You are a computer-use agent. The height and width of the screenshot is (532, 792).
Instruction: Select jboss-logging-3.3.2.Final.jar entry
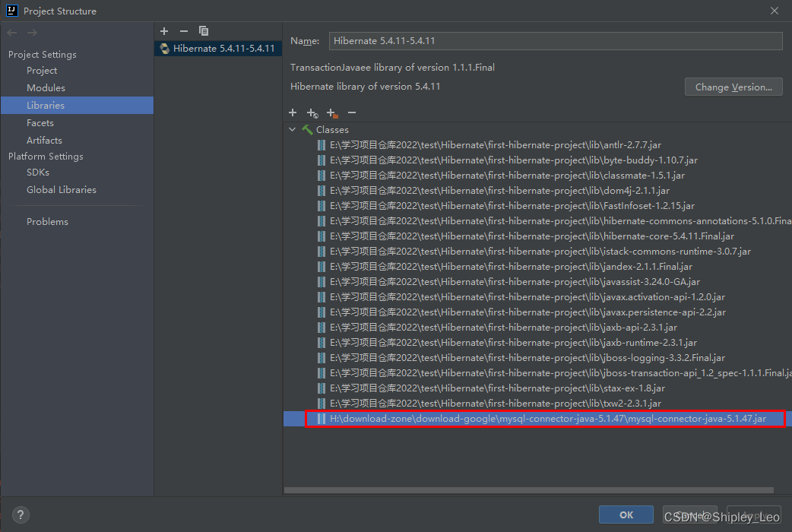(527, 357)
